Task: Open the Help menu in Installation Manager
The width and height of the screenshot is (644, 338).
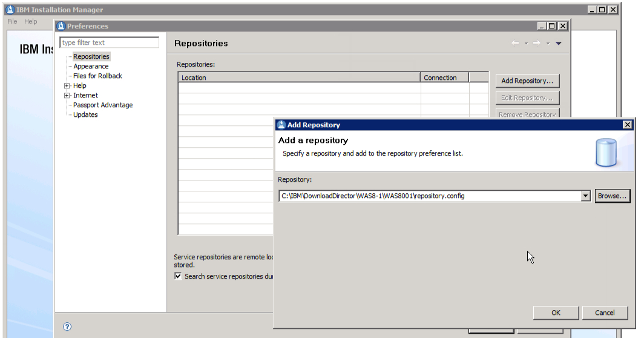Action: (x=30, y=21)
